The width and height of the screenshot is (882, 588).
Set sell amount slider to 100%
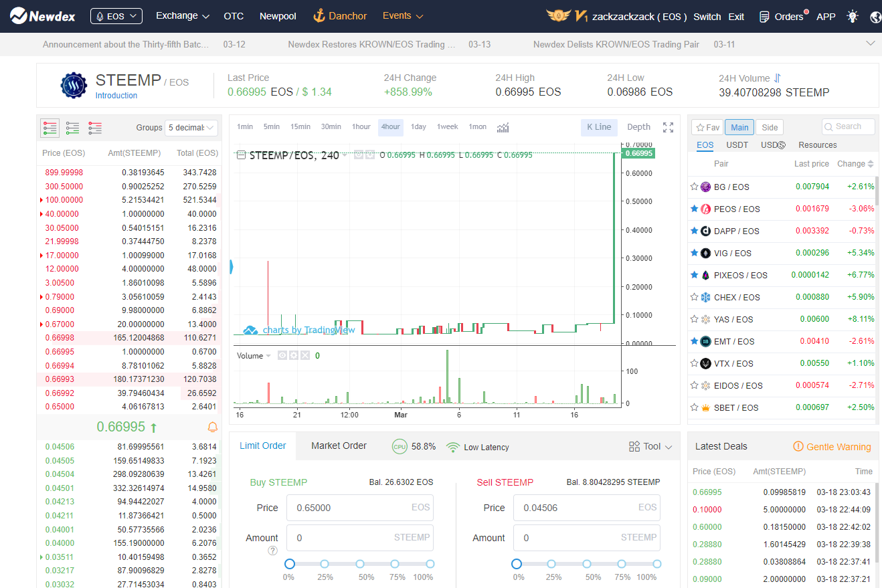(657, 564)
